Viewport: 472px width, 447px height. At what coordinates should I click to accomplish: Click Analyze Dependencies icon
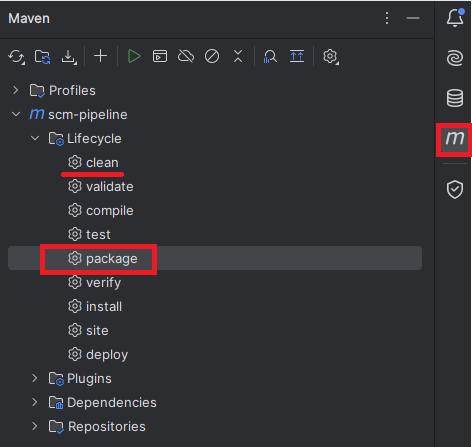[270, 56]
